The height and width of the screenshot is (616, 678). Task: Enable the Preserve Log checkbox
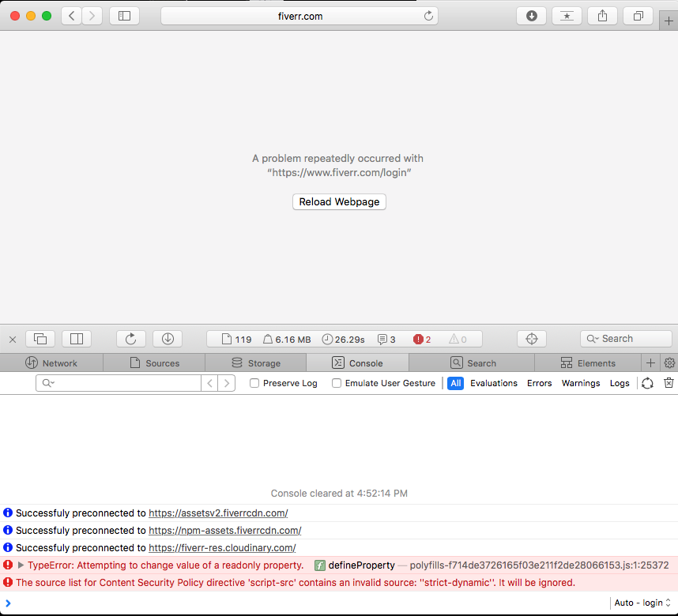254,383
